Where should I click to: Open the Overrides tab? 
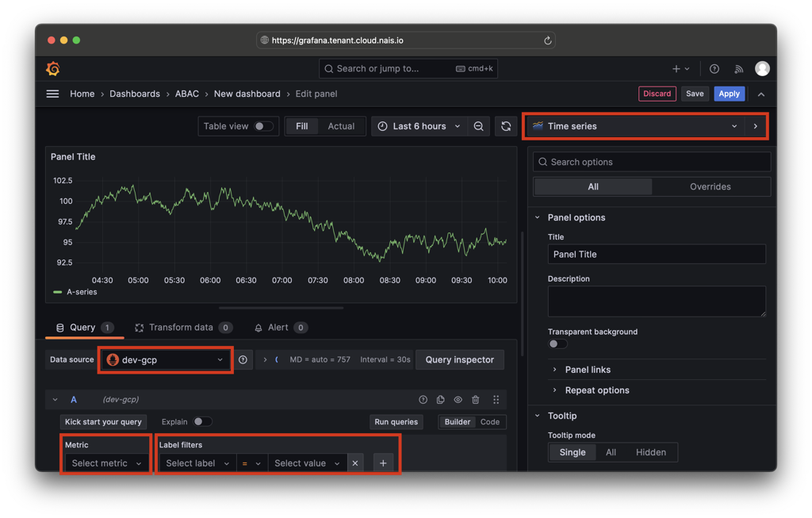point(710,186)
